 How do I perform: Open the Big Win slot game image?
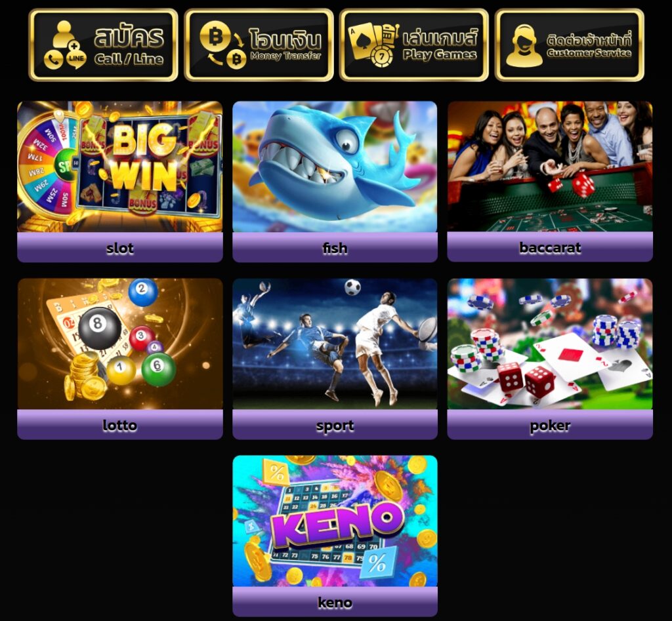(120, 167)
